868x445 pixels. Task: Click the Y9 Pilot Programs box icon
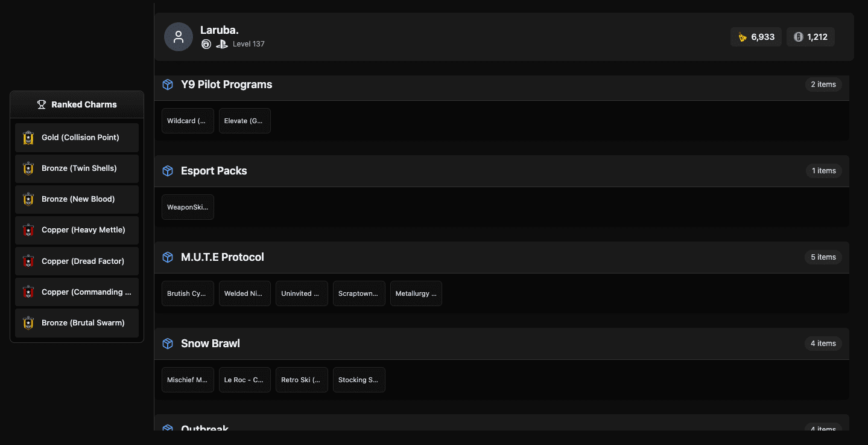[168, 85]
